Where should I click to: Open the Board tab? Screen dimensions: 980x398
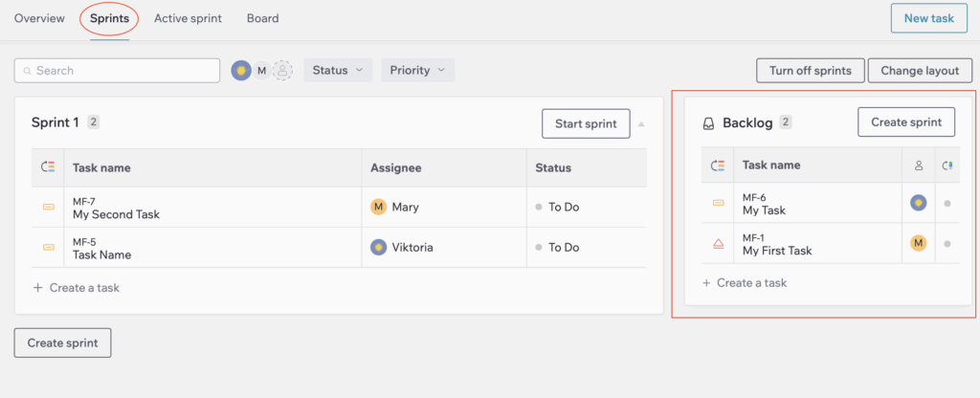tap(262, 19)
